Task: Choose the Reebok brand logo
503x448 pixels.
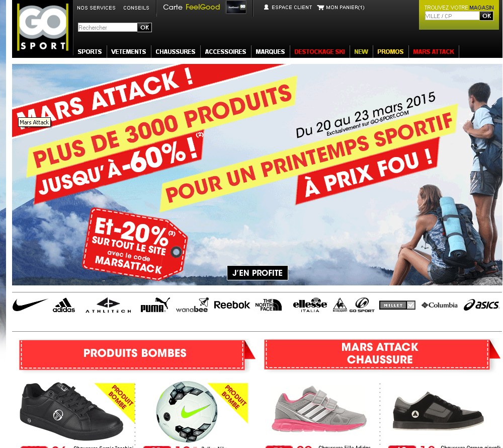Action: (x=231, y=305)
